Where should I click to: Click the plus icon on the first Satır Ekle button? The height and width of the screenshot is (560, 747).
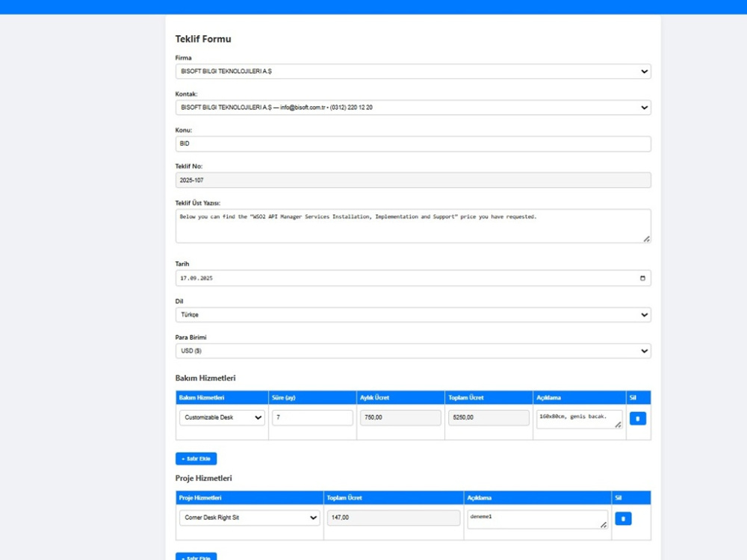(x=185, y=458)
